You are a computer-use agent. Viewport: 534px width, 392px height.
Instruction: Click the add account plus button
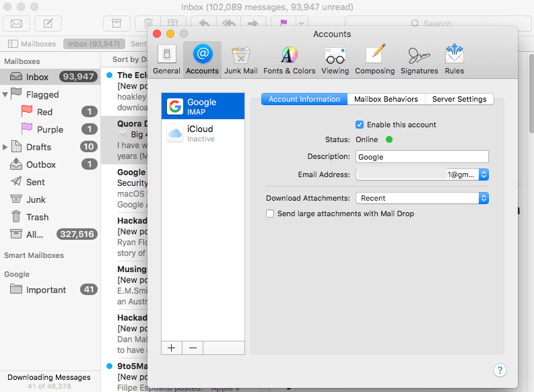click(x=172, y=348)
